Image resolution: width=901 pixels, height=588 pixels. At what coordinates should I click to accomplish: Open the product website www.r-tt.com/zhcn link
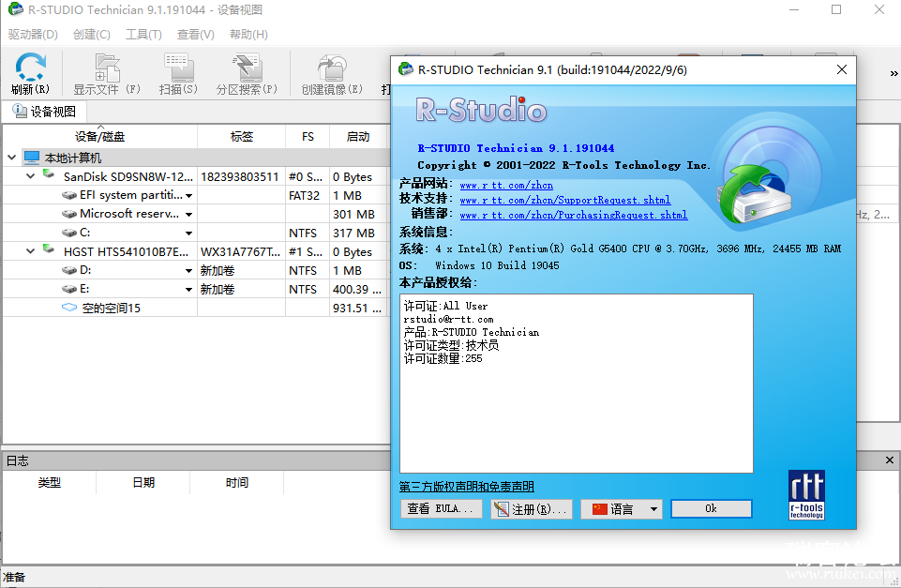[x=506, y=185]
